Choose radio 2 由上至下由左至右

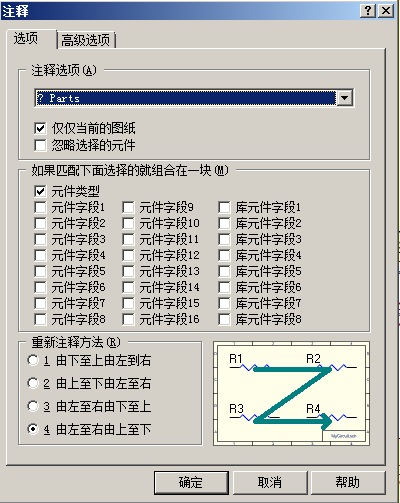(33, 383)
